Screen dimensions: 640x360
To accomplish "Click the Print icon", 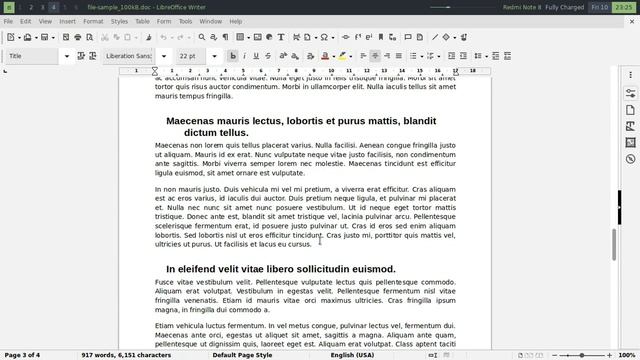I will [x=78, y=37].
